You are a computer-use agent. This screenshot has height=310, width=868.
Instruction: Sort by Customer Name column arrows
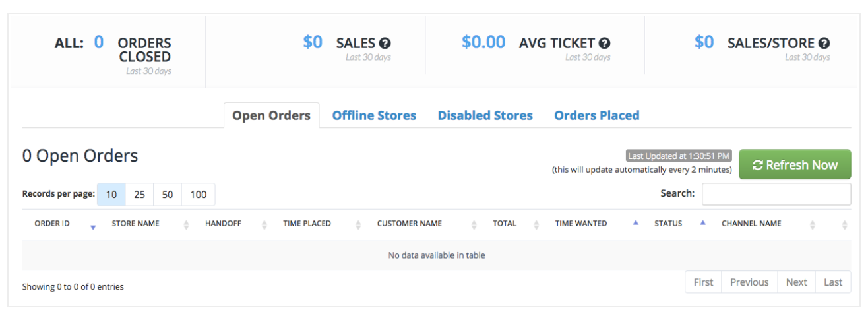474,224
